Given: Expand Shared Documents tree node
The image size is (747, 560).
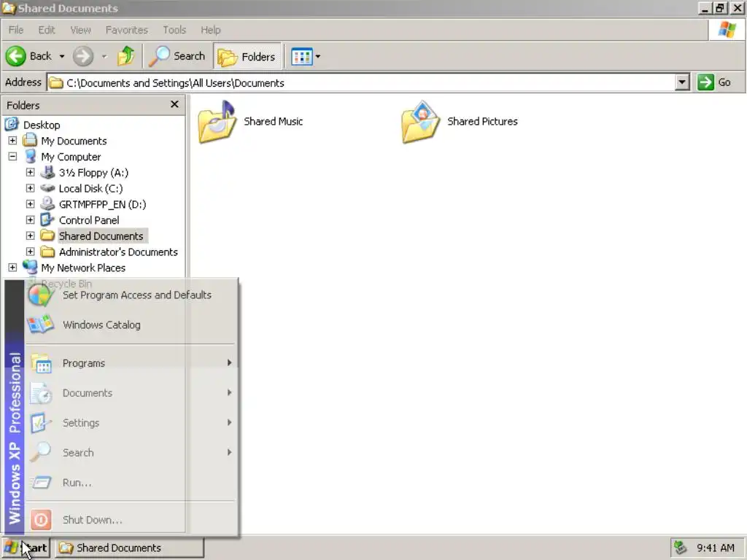Looking at the screenshot, I should [30, 236].
